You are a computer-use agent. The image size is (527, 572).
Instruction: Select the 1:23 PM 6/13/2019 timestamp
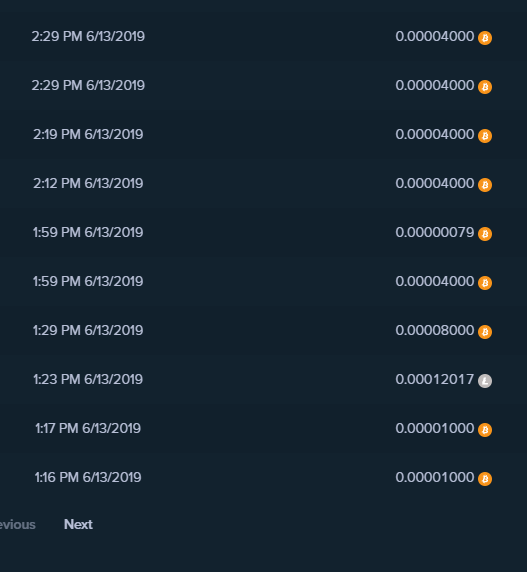pos(88,379)
